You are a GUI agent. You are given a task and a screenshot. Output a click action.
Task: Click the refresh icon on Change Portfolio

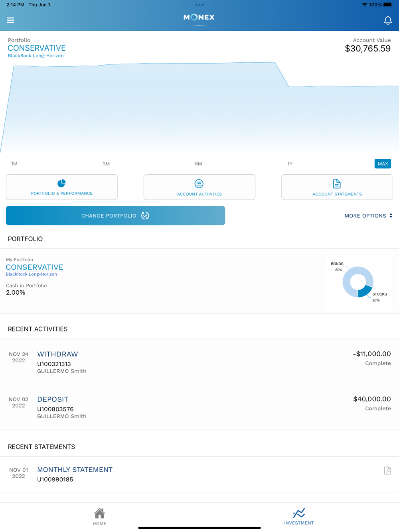145,216
